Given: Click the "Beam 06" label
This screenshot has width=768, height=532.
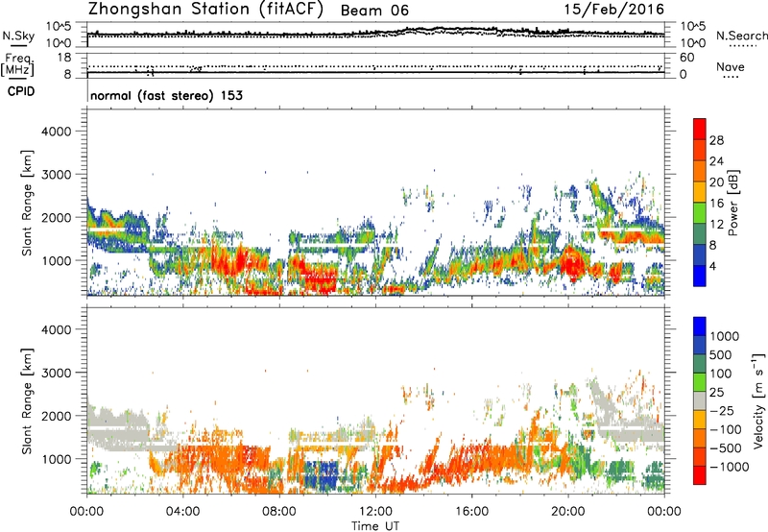Looking at the screenshot, I should (x=374, y=11).
